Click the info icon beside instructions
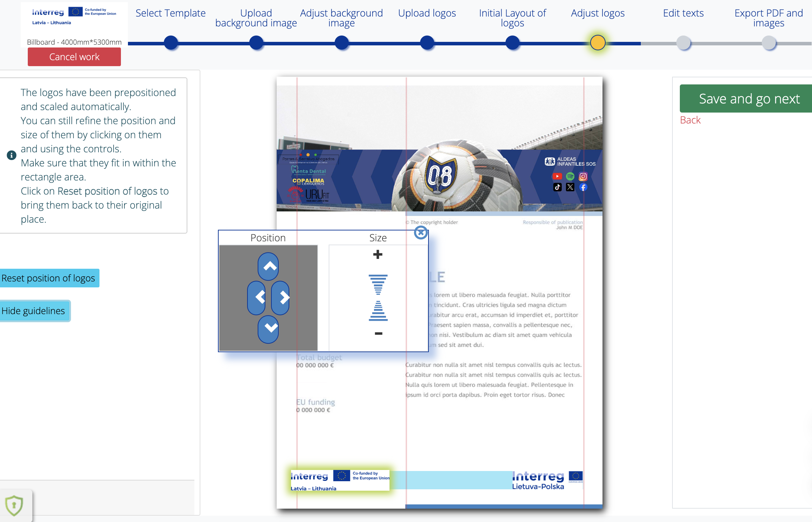The image size is (812, 522). 12,155
